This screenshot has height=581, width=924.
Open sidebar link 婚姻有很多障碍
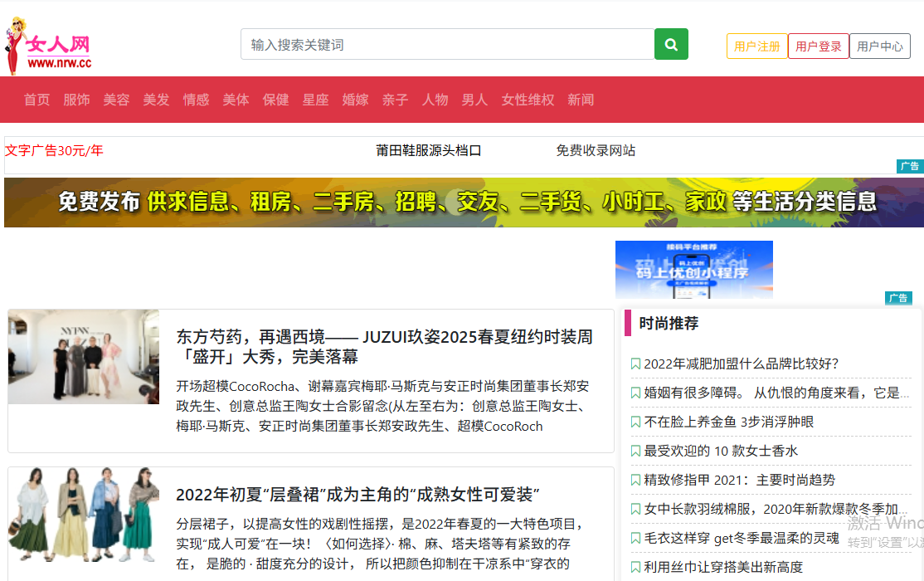click(x=776, y=393)
